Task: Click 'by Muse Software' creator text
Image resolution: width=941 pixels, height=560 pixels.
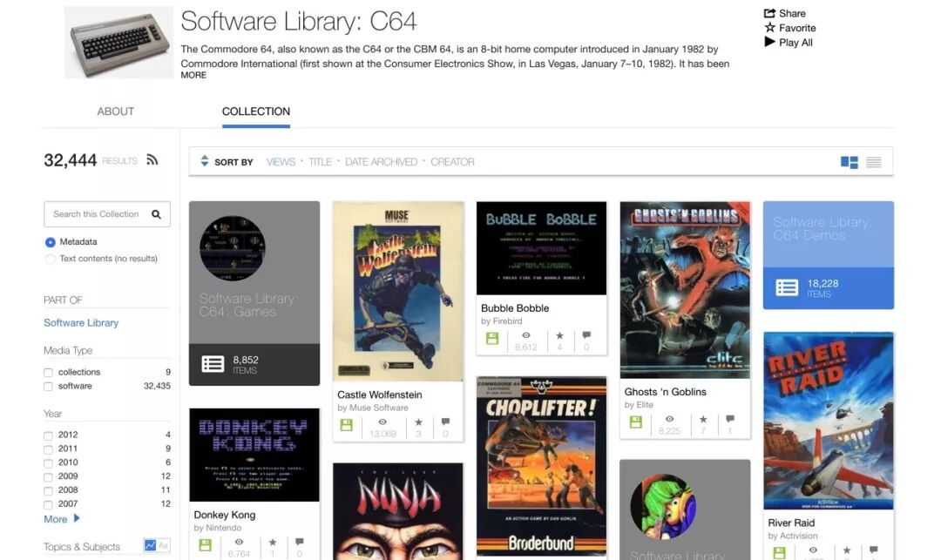Action: point(373,408)
